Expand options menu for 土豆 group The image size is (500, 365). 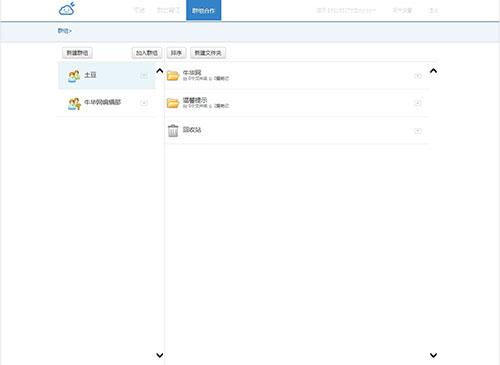click(x=144, y=76)
